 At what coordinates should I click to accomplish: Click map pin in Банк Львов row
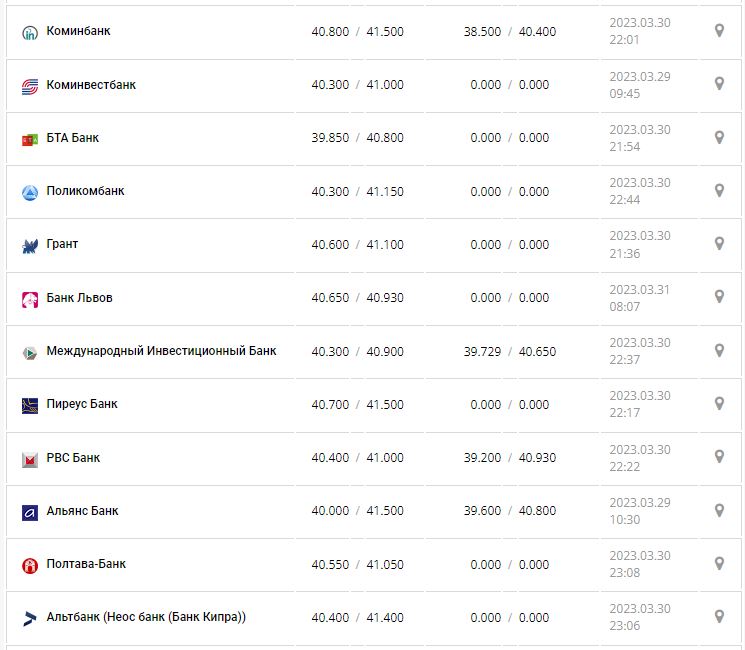pyautogui.click(x=718, y=297)
